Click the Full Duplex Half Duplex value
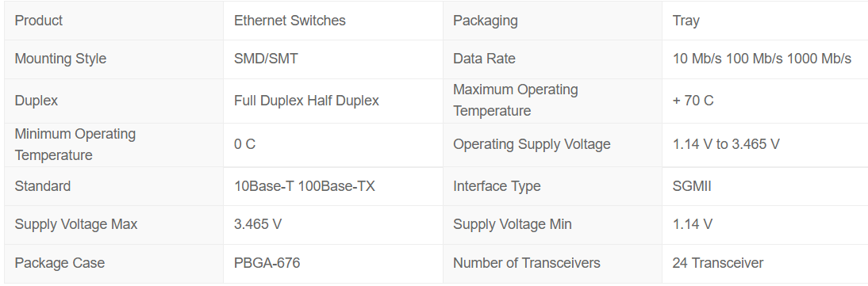The image size is (868, 286). (x=307, y=101)
